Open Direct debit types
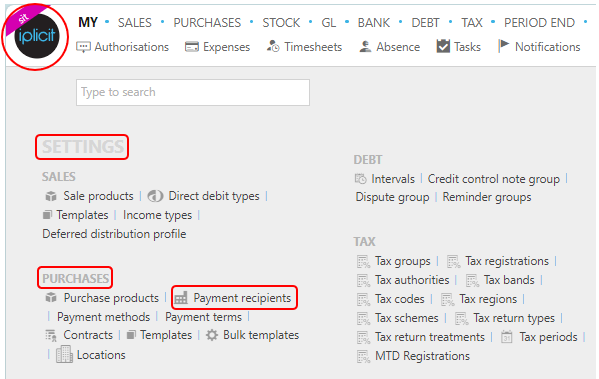 214,196
